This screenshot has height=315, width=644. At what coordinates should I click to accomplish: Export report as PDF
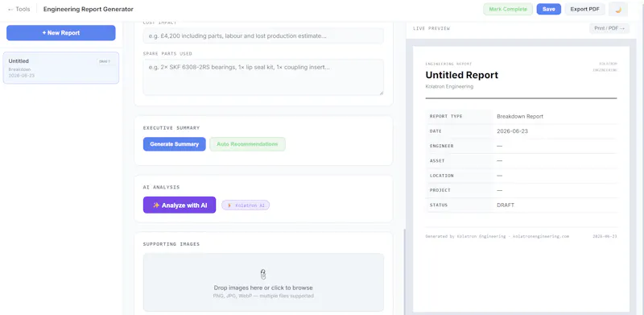[585, 9]
